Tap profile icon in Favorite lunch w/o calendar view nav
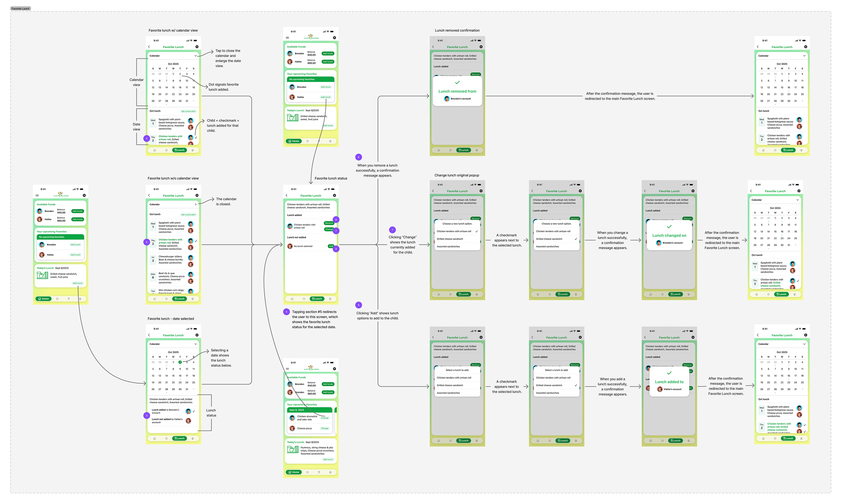 pyautogui.click(x=192, y=299)
